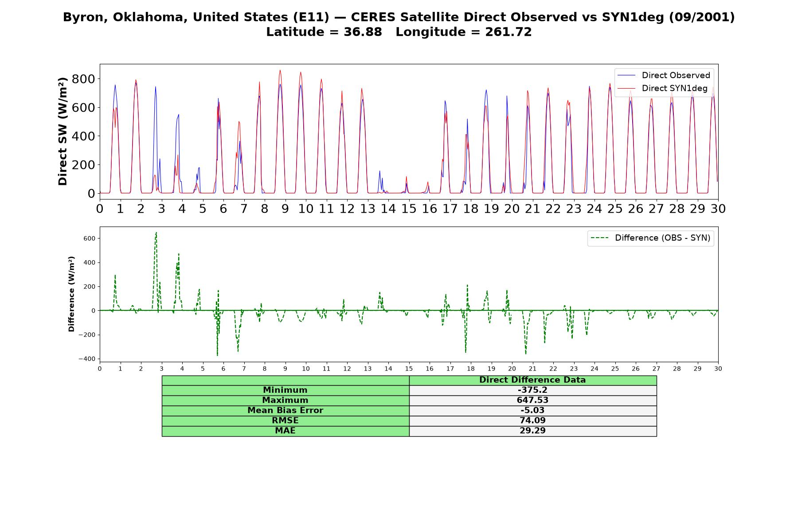Click the Latitude and Longitude subtitle line
This screenshot has width=798, height=532.
[x=399, y=32]
